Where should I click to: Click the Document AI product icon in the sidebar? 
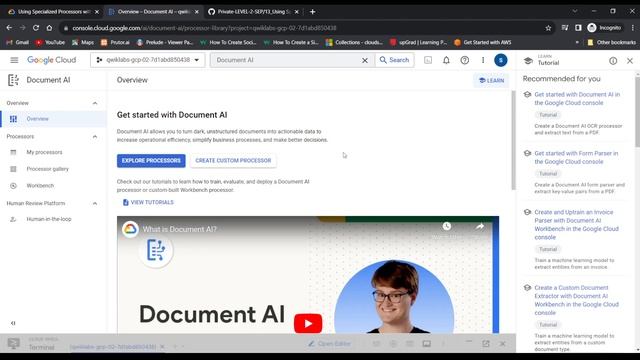click(x=13, y=80)
